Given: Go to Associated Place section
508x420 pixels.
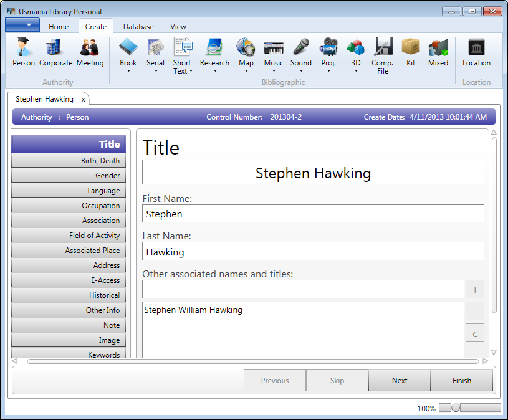Looking at the screenshot, I should (69, 250).
